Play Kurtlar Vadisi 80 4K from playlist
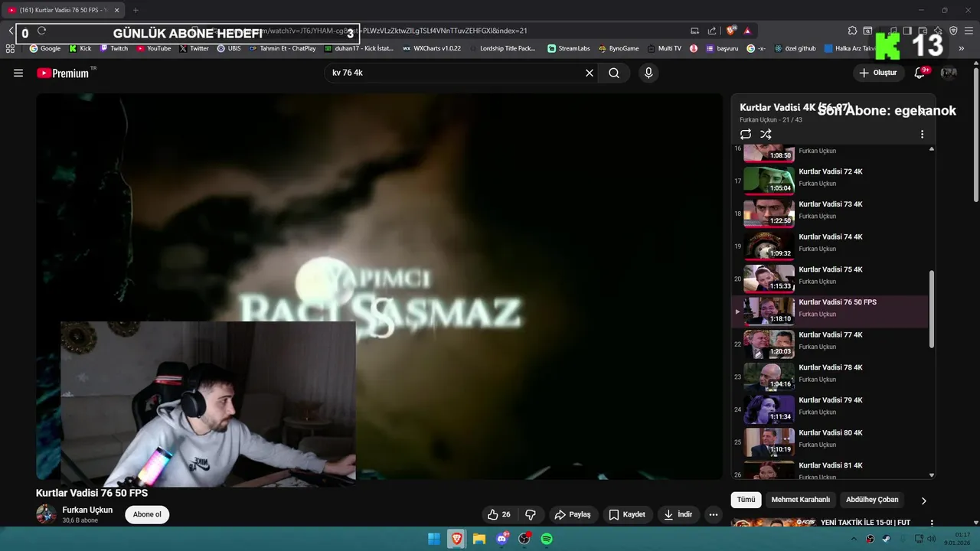Screen dimensions: 980x551 pos(831,442)
